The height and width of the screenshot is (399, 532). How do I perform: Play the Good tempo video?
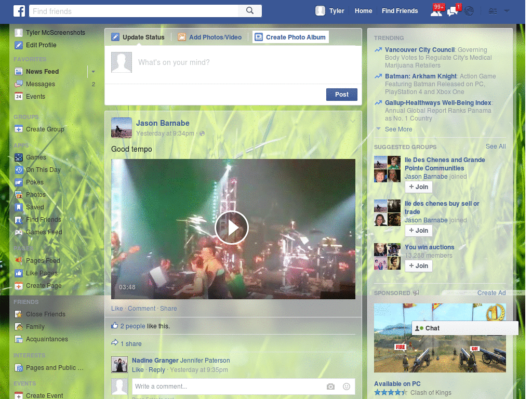click(232, 228)
